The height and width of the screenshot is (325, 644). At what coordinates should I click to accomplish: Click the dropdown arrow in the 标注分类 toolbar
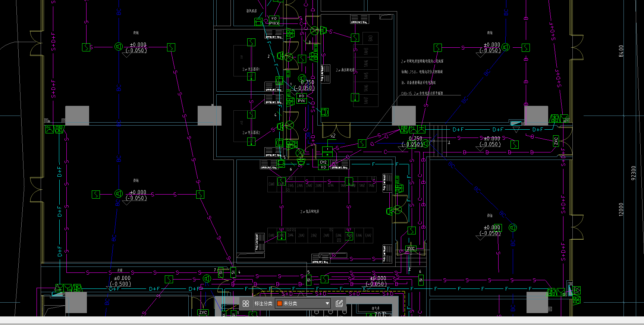[327, 304]
